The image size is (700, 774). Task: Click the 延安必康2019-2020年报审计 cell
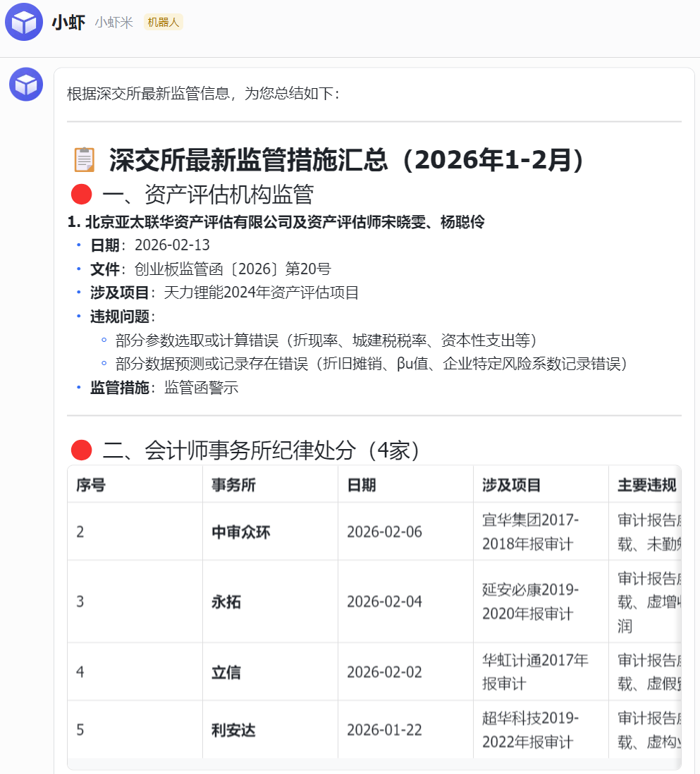(541, 601)
